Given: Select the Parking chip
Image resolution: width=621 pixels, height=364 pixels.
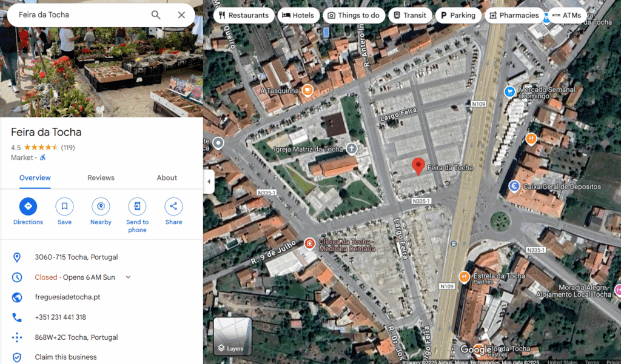Looking at the screenshot, I should [x=458, y=15].
